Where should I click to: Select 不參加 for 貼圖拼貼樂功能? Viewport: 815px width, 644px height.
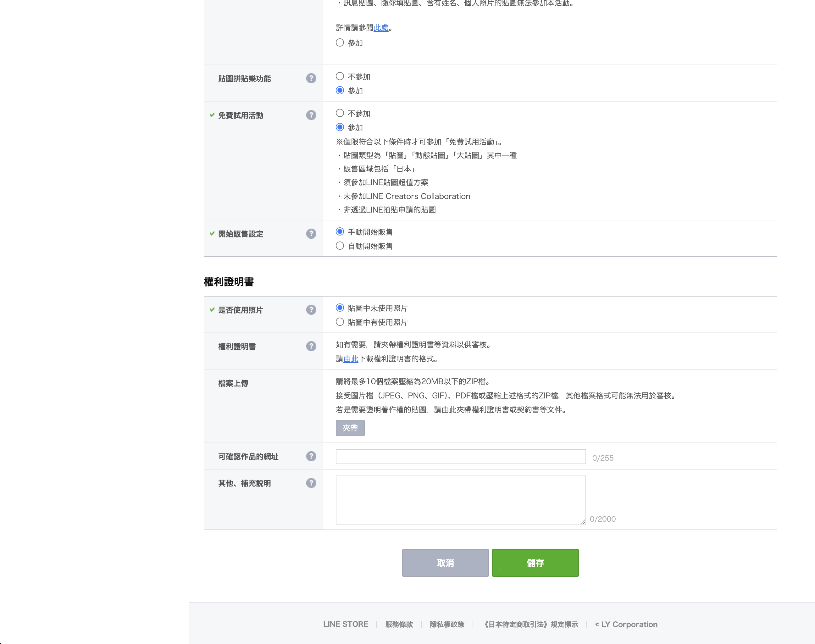340,76
